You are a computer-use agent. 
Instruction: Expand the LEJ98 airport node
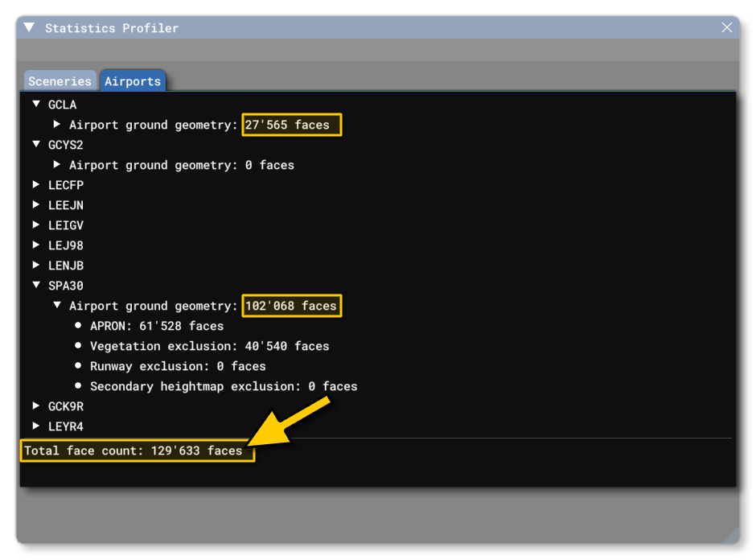(36, 245)
